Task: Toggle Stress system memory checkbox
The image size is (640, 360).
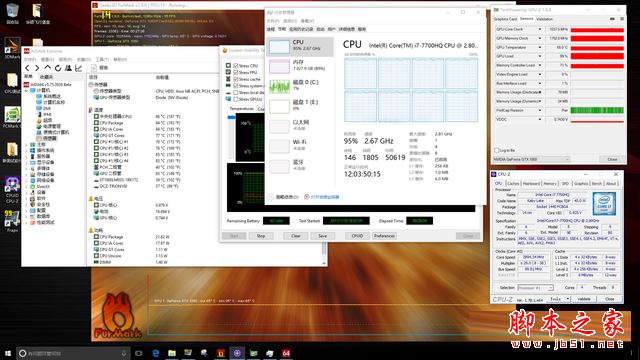Action: pyautogui.click(x=236, y=86)
